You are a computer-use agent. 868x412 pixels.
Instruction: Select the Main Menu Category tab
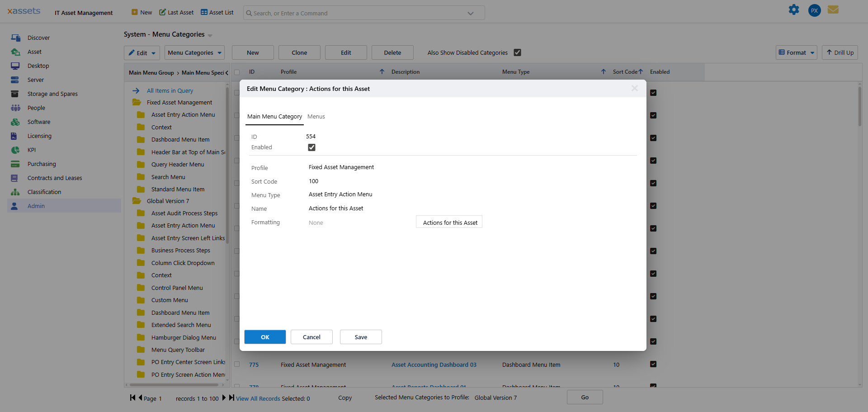(x=274, y=116)
